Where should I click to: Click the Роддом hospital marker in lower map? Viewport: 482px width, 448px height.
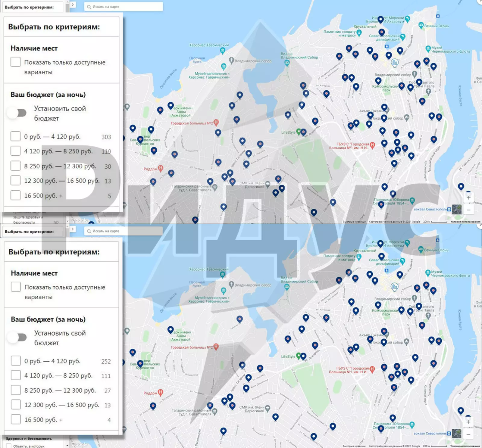click(160, 392)
